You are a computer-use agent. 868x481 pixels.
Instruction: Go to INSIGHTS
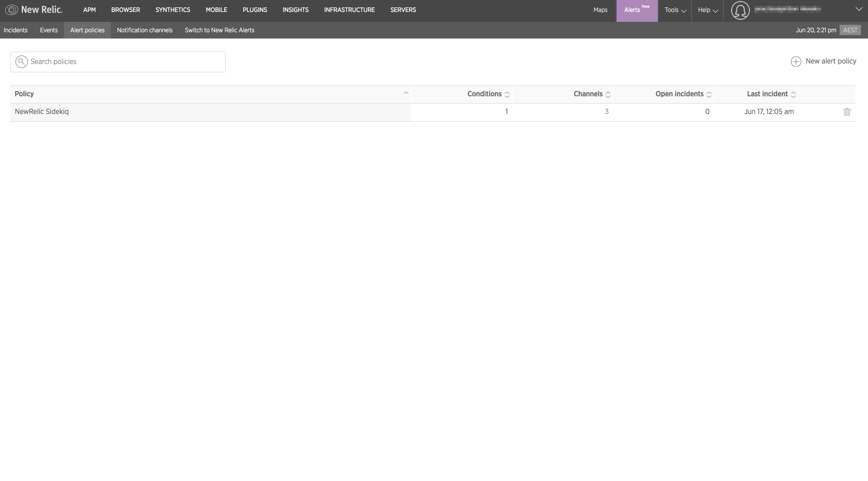(296, 10)
